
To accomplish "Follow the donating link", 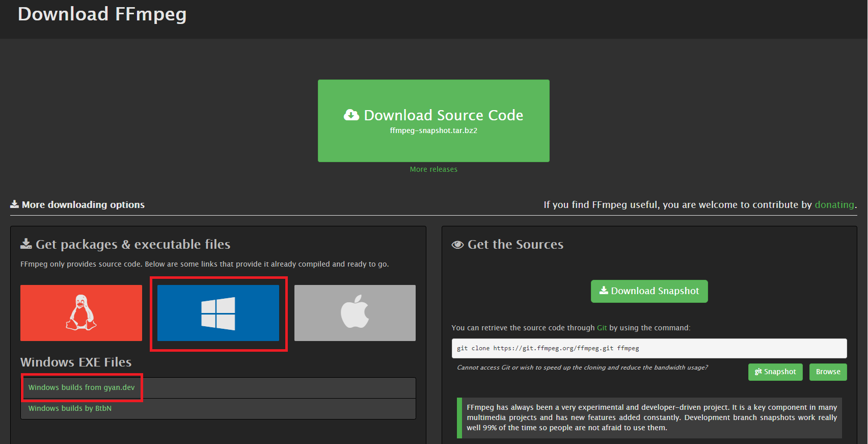I will point(834,204).
